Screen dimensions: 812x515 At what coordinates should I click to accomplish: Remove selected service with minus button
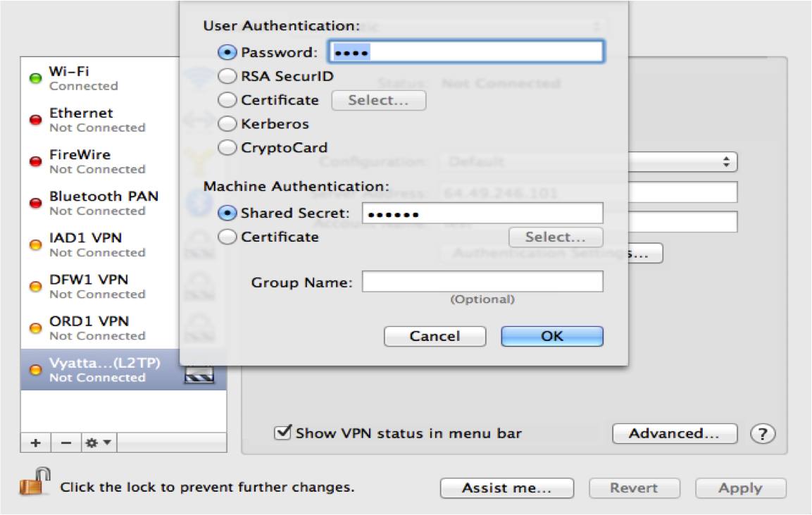65,443
